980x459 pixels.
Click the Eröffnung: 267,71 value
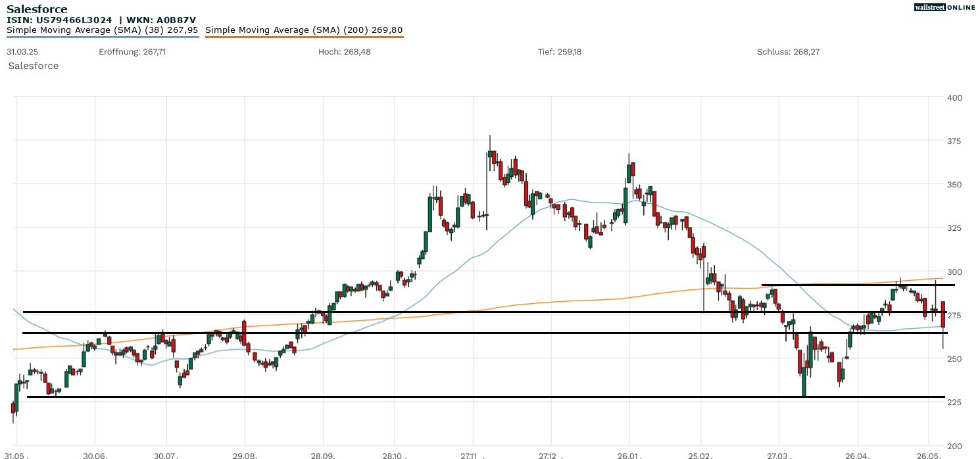[132, 52]
